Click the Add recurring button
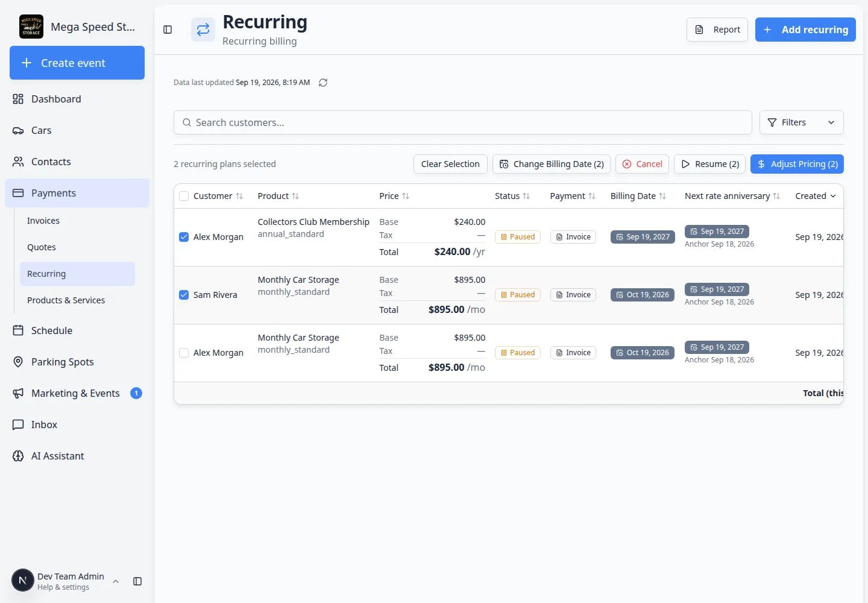Viewport: 868px width, 603px height. pyautogui.click(x=805, y=30)
